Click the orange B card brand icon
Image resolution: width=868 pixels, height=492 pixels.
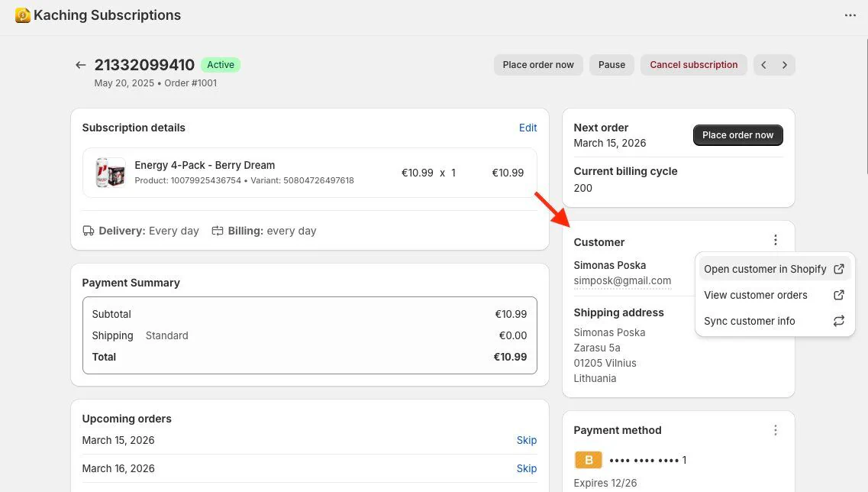(x=589, y=460)
